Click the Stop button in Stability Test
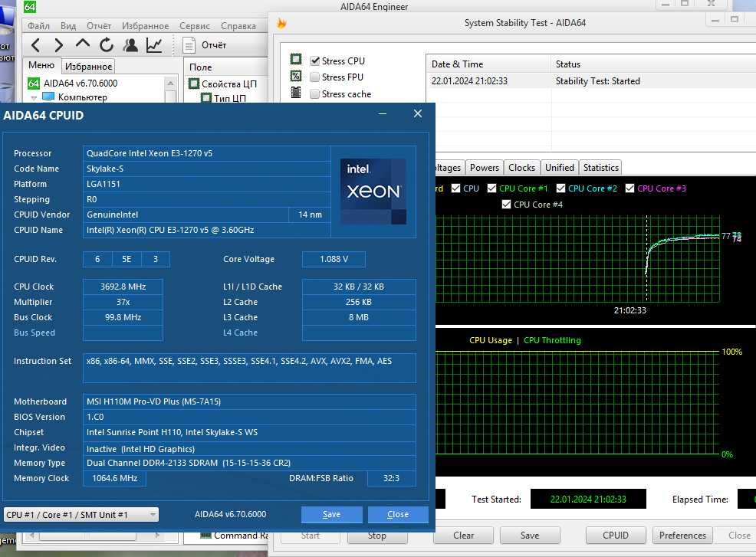 [377, 536]
